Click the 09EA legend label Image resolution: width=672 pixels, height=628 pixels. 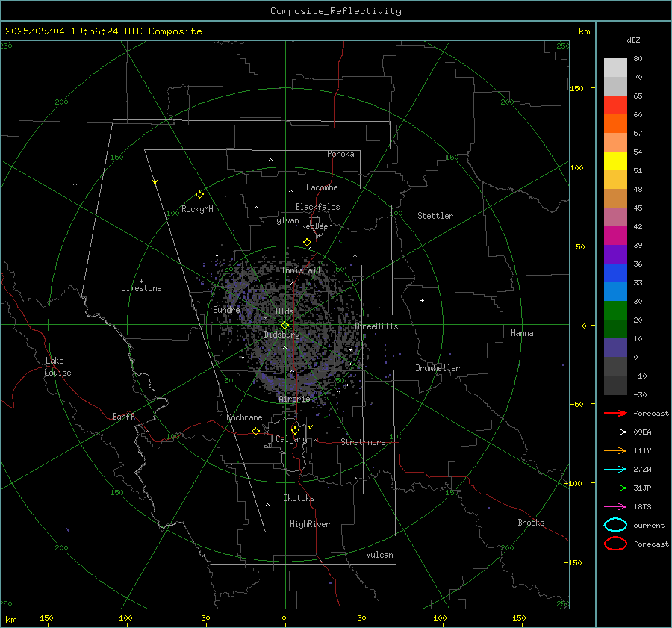tap(642, 432)
